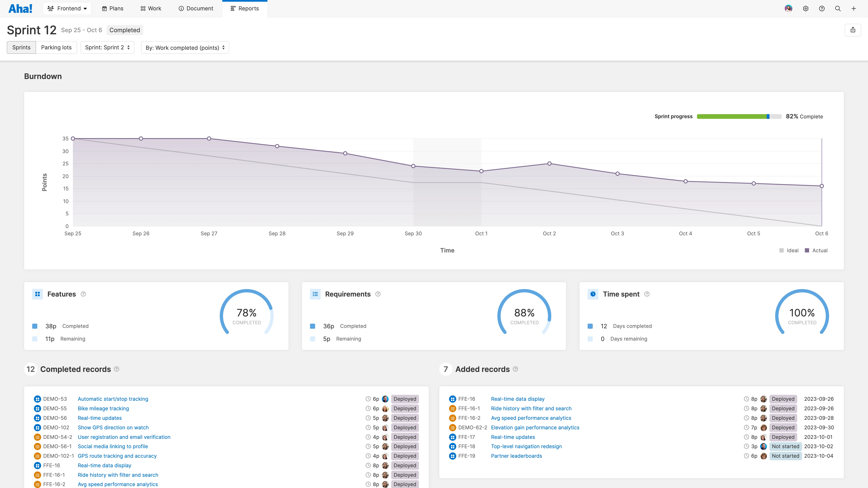Image resolution: width=868 pixels, height=488 pixels.
Task: Click the share/export icon near Sprint 12
Action: tap(853, 30)
